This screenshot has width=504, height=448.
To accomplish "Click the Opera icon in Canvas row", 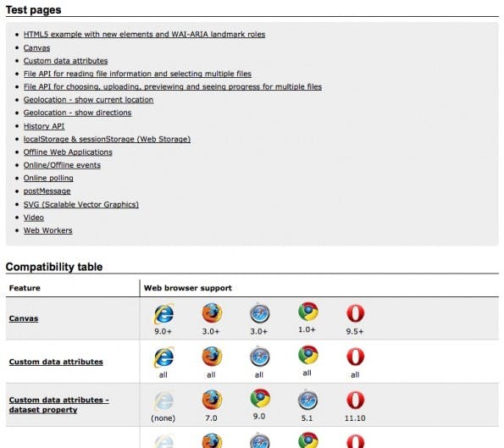I will [356, 313].
